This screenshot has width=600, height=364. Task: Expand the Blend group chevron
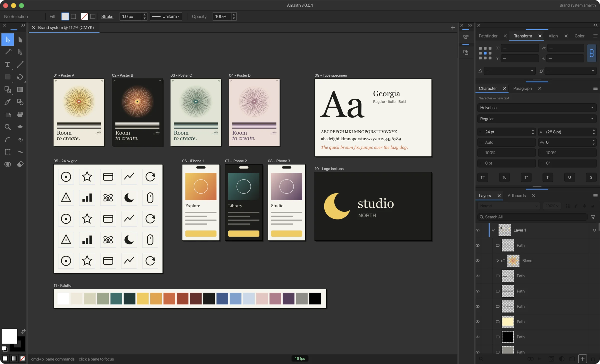point(497,261)
